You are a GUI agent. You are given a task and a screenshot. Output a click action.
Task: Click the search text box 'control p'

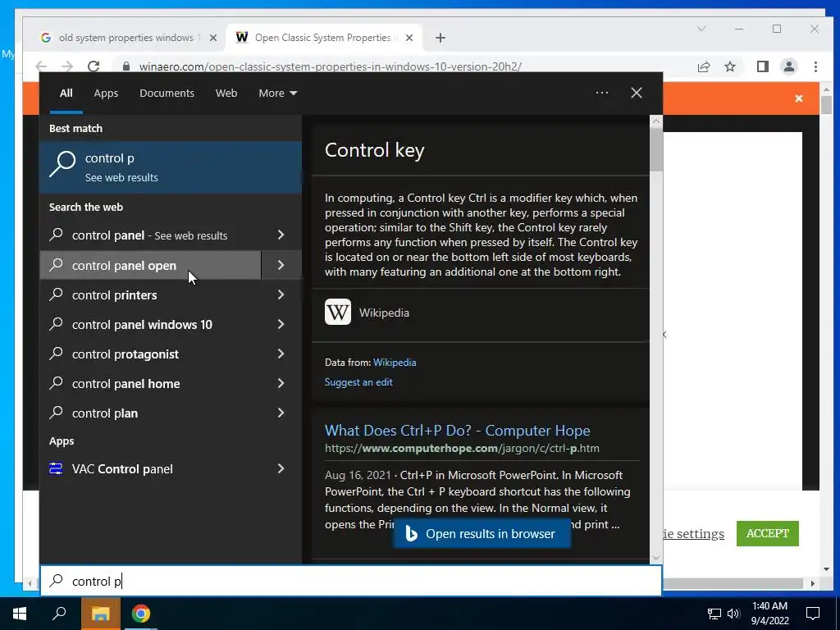pos(351,581)
